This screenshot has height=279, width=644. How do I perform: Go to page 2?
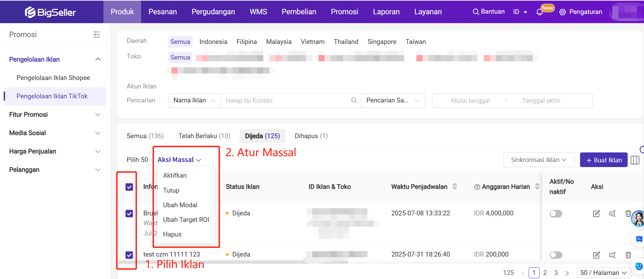pos(545,273)
